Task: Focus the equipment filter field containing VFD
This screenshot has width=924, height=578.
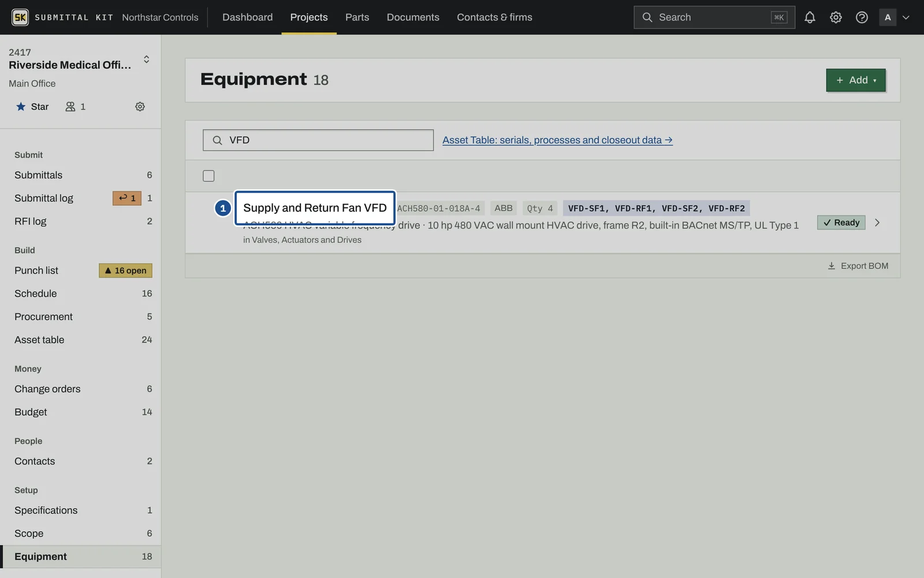Action: coord(318,140)
